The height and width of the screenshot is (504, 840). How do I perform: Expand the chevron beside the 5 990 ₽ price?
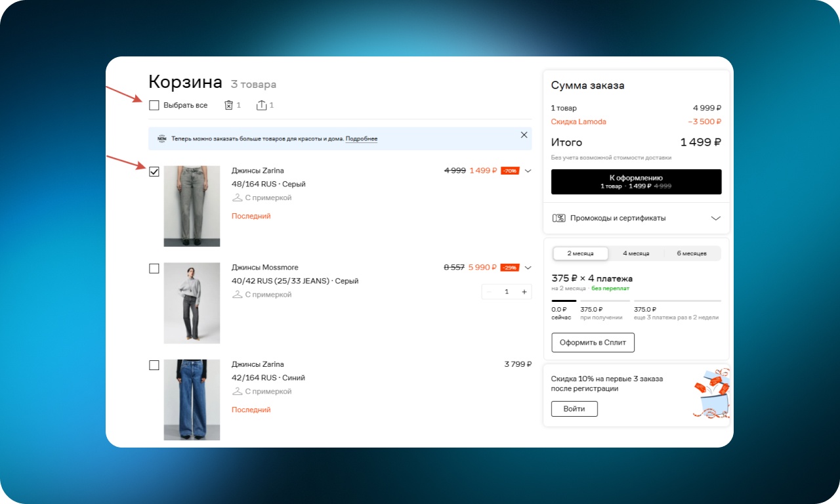pos(528,267)
